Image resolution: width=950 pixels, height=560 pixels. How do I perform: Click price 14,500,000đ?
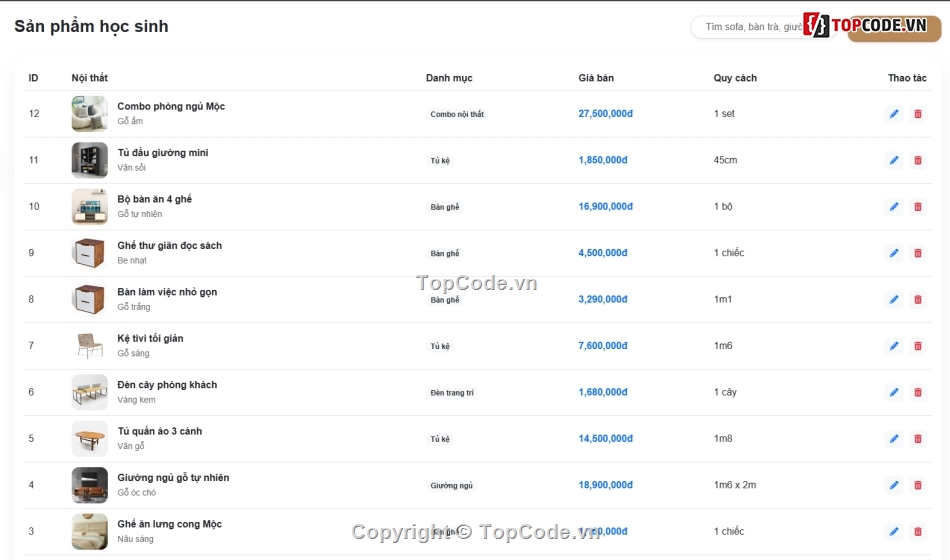pyautogui.click(x=605, y=438)
